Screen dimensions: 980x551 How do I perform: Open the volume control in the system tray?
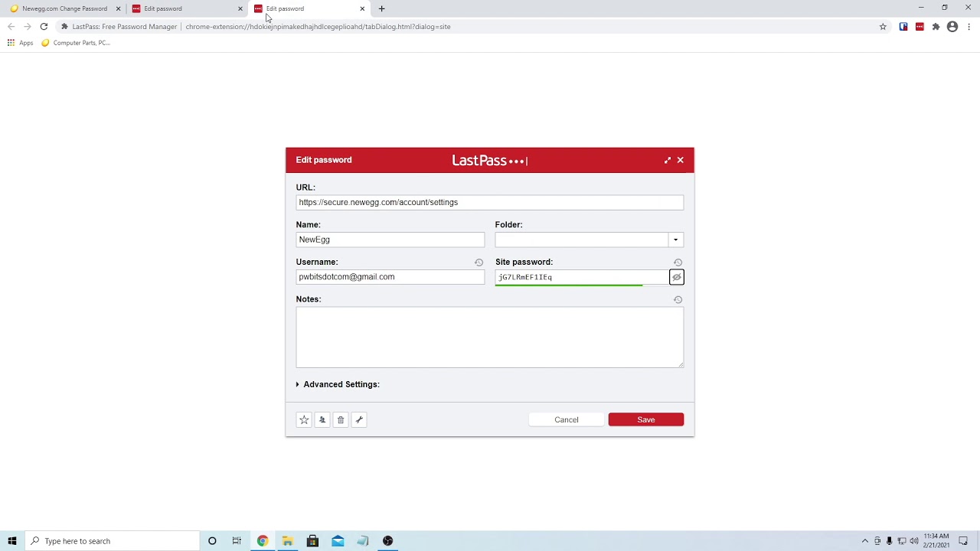coord(914,541)
